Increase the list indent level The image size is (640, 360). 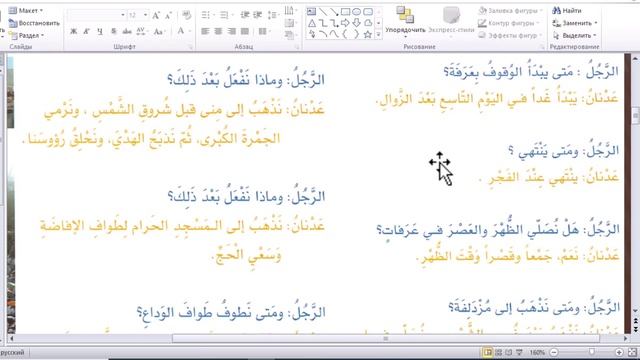pos(258,16)
